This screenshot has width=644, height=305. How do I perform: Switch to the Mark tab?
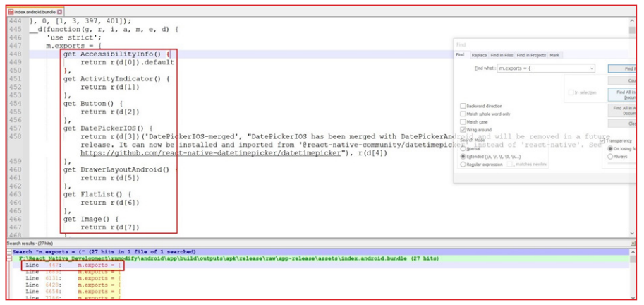(x=554, y=55)
